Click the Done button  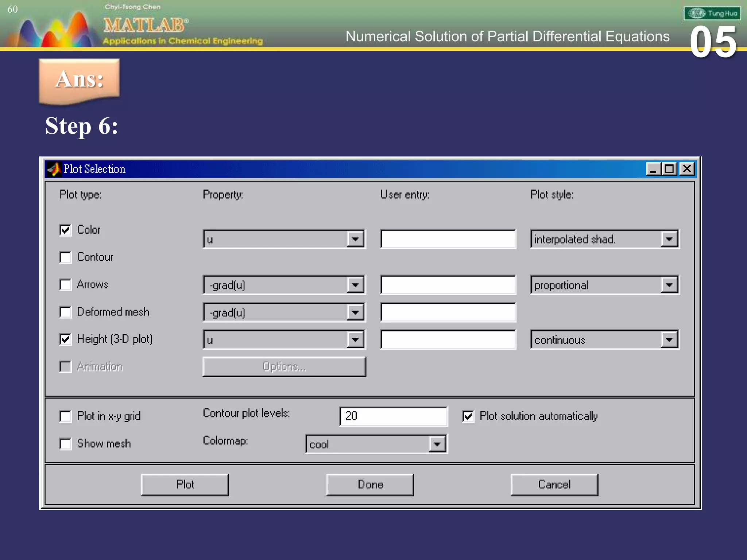370,485
